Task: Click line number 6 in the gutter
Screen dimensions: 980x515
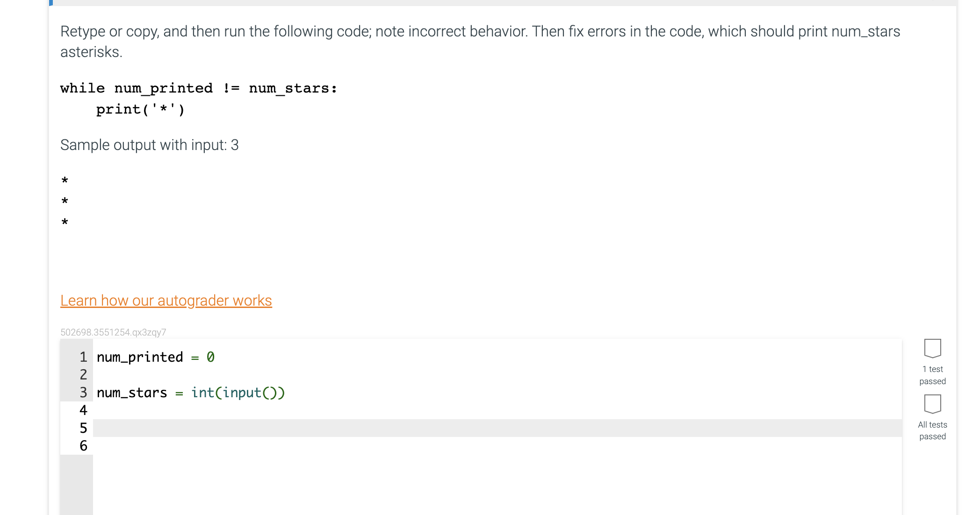Action: (84, 446)
